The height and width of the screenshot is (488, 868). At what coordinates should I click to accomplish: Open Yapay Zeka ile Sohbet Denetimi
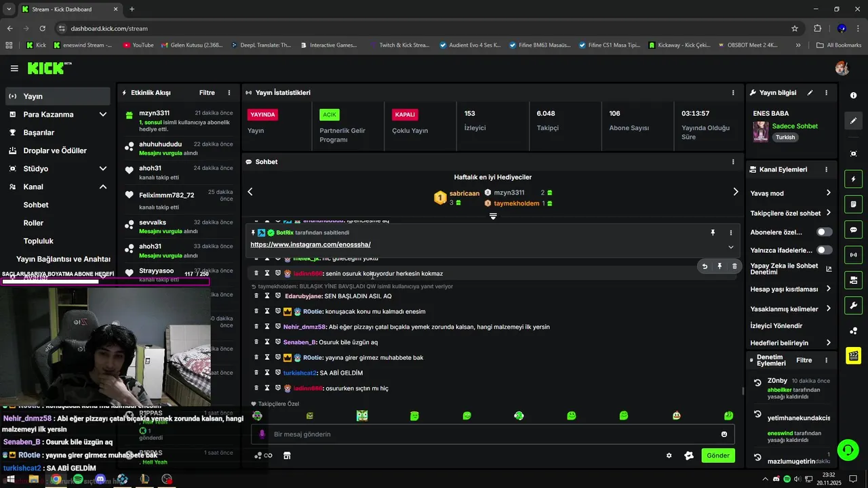coord(791,269)
